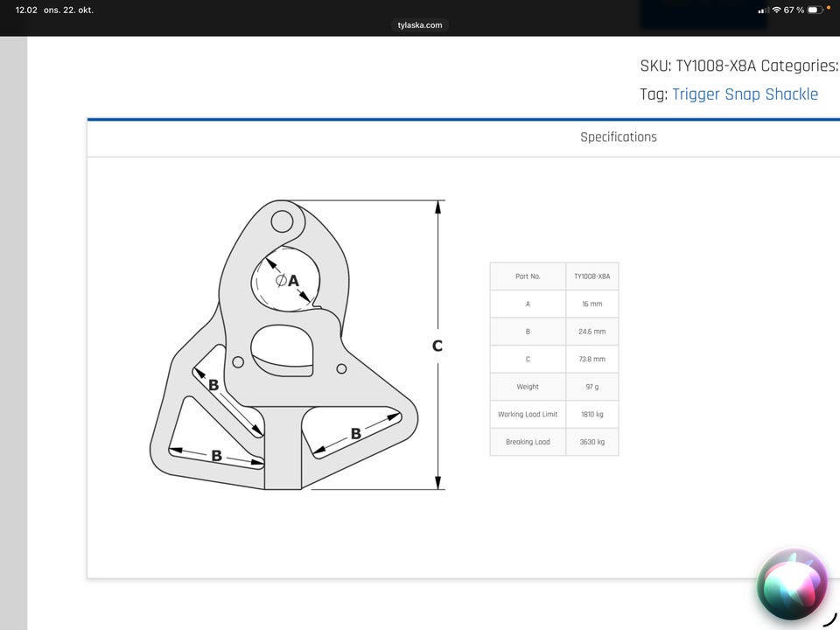
Task: Tap the shackle dimension diagram image
Action: pyautogui.click(x=297, y=345)
